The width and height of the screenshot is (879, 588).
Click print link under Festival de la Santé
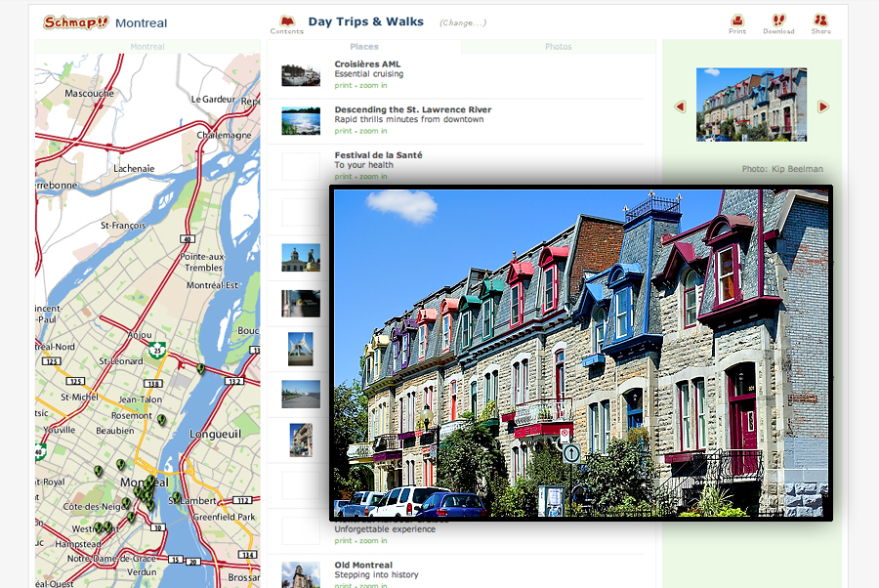343,177
